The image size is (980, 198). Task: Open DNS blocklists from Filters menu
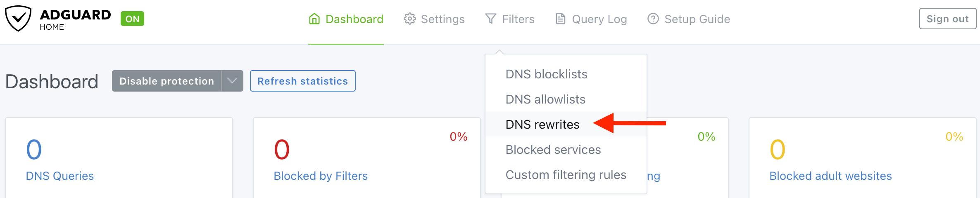[546, 74]
